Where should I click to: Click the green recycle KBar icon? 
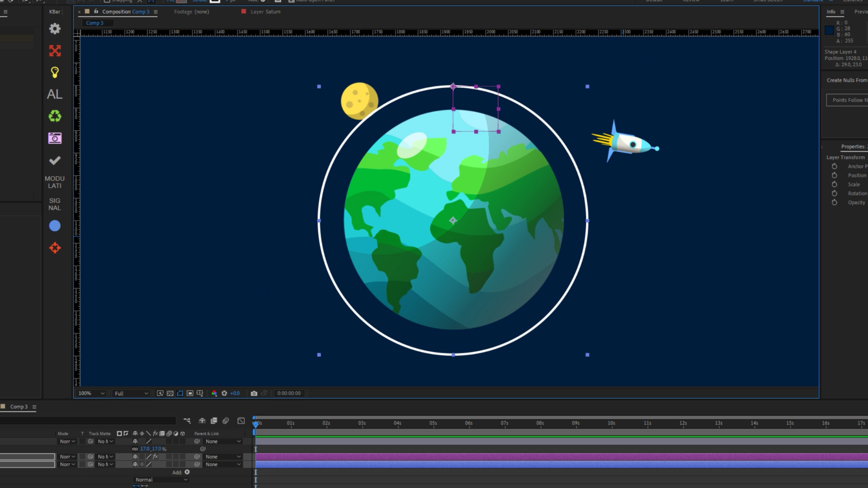[55, 116]
